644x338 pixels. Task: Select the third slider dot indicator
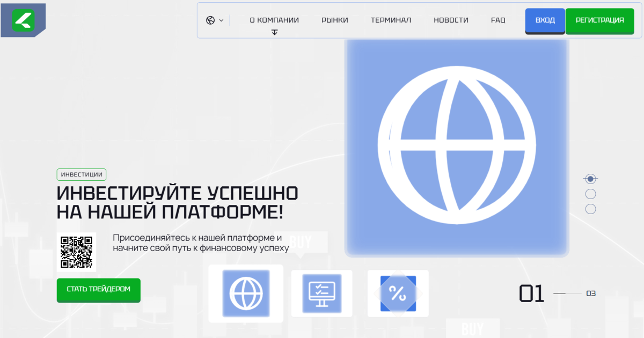pyautogui.click(x=590, y=209)
